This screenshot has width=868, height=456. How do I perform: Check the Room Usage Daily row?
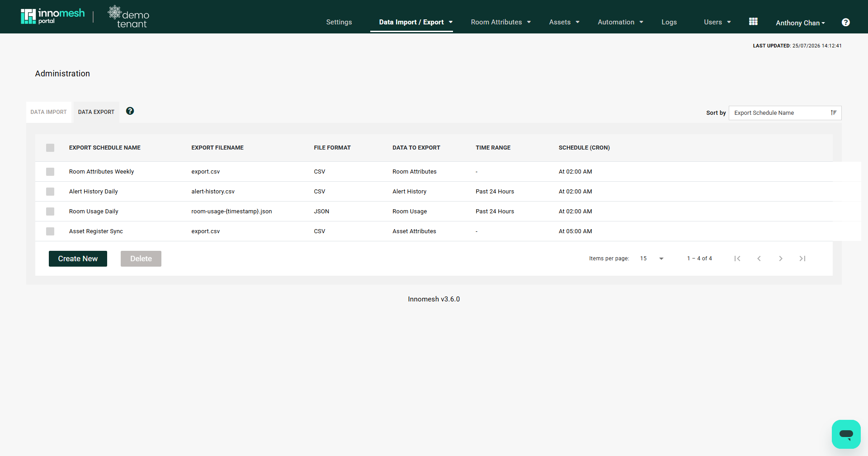coord(50,212)
